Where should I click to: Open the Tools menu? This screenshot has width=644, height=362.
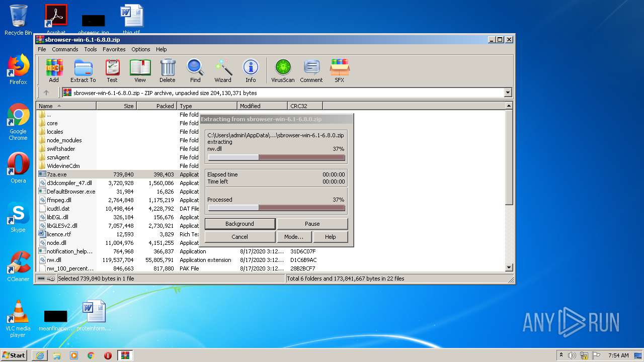(91, 49)
